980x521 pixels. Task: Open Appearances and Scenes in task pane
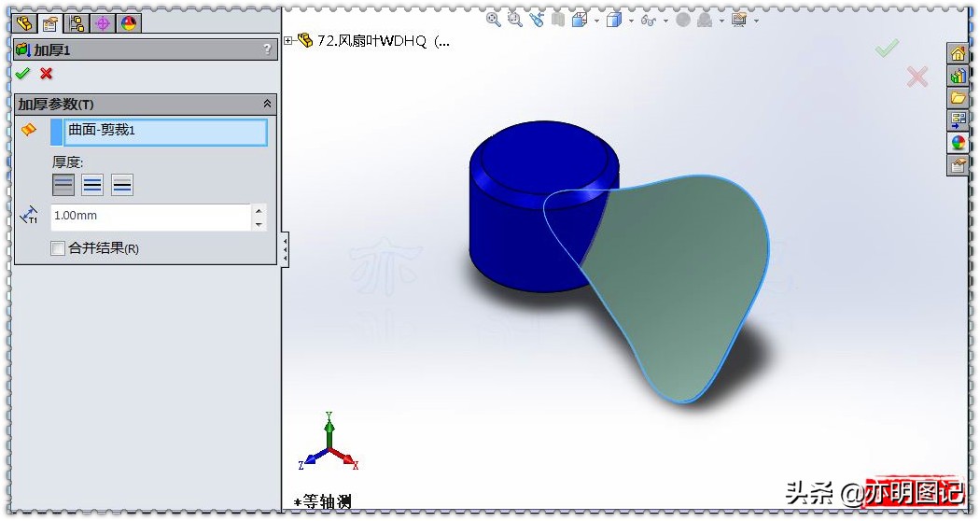[958, 143]
